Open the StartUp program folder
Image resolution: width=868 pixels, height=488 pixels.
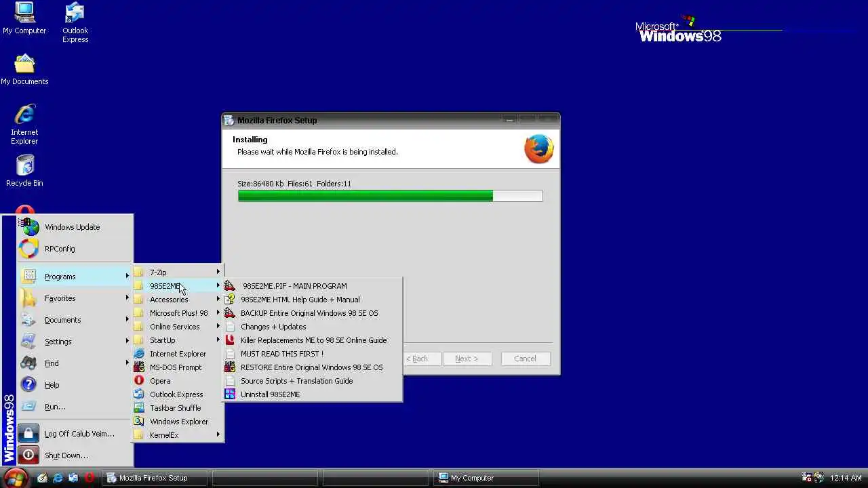pyautogui.click(x=178, y=340)
